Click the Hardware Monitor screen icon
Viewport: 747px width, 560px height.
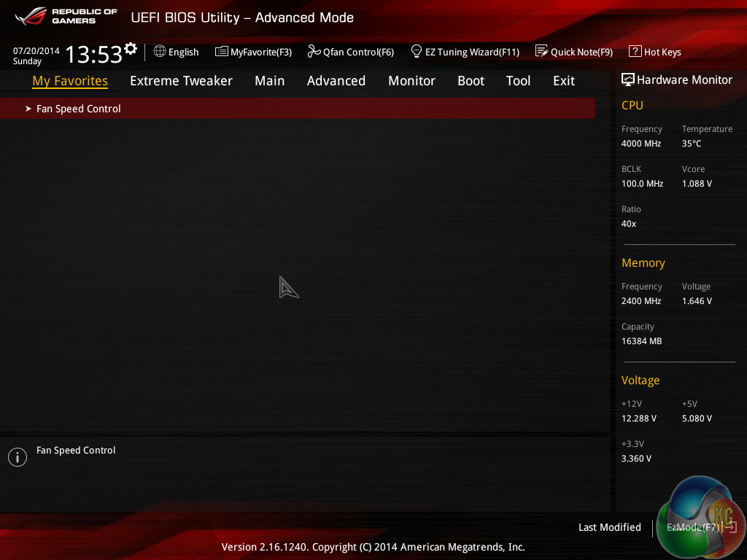(628, 79)
